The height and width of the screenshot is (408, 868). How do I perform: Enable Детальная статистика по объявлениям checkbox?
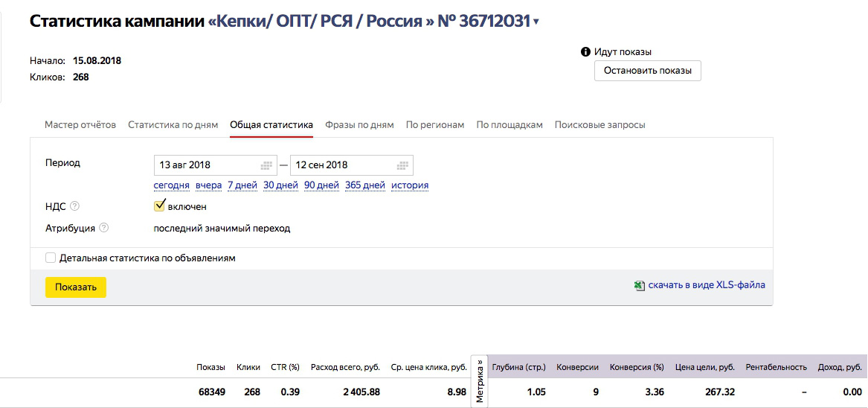click(51, 258)
